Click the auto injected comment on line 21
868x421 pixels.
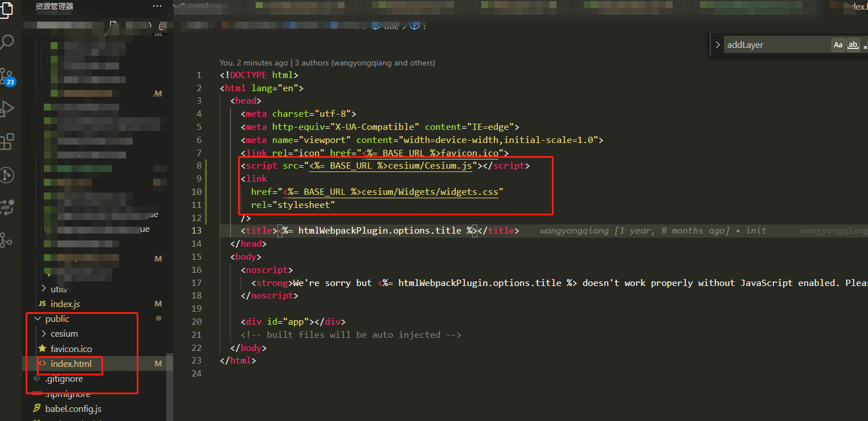tap(351, 335)
